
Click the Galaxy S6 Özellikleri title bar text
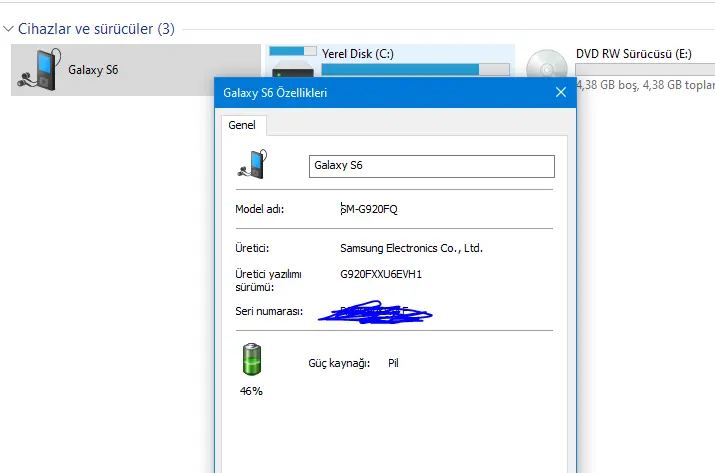point(275,93)
